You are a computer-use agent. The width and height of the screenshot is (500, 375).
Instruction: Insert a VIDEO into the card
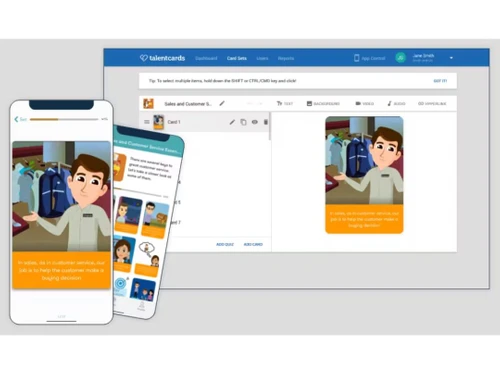pos(364,104)
